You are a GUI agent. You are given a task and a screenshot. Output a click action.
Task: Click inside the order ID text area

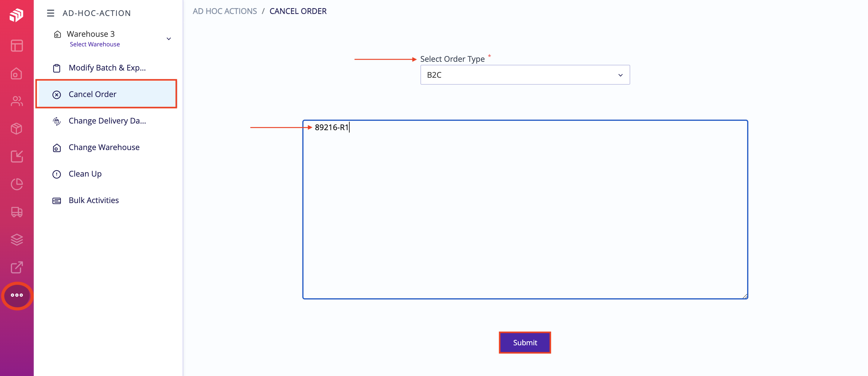coord(525,209)
